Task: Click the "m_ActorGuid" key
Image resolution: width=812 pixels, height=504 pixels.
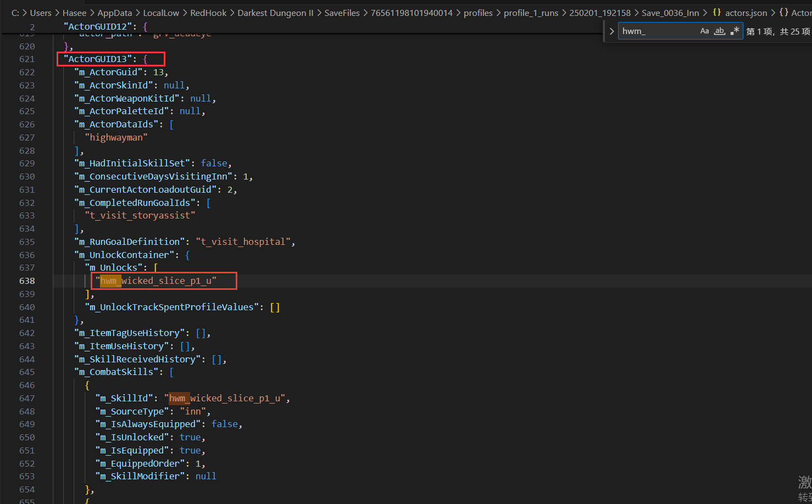Action: 109,72
